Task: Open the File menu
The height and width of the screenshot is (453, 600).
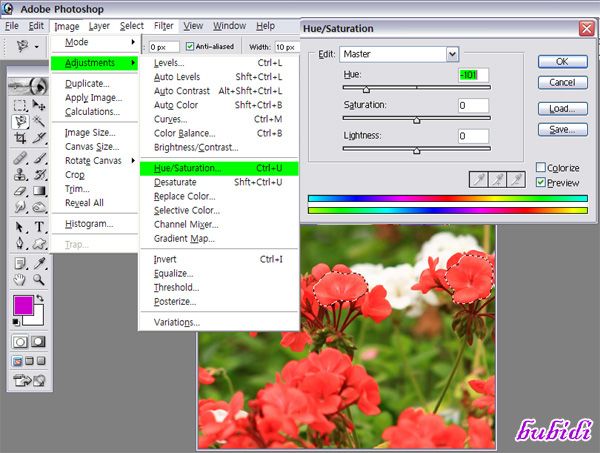Action: [x=11, y=26]
